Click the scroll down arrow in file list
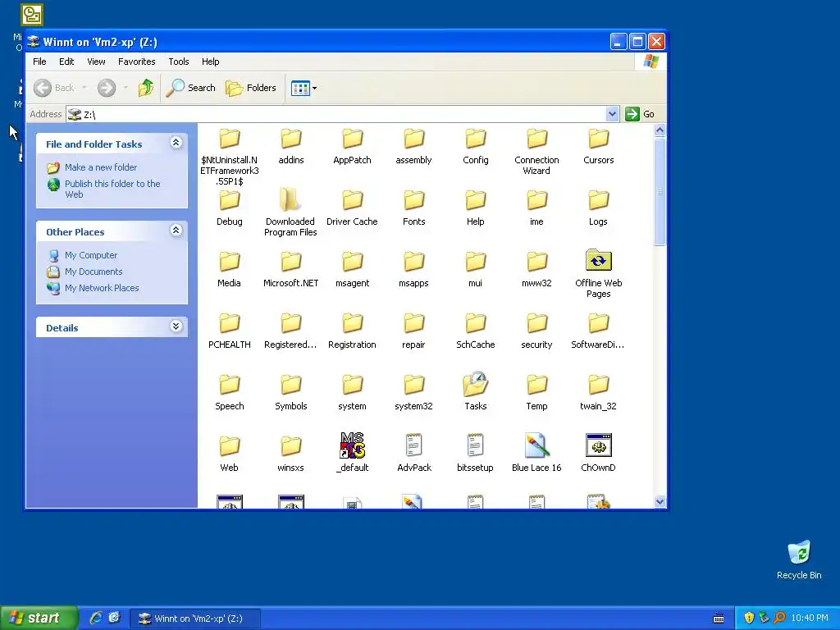 pos(660,502)
